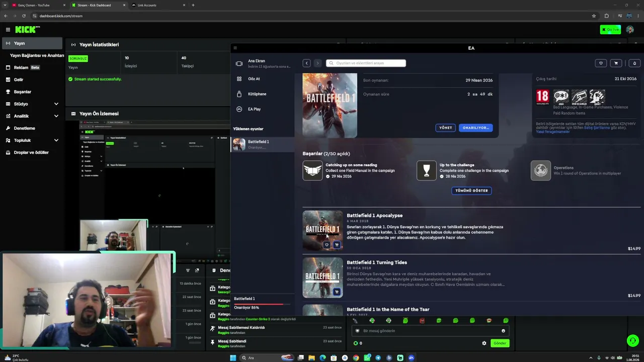
Task: Open Yasal feragatnameler link
Action: click(x=553, y=132)
